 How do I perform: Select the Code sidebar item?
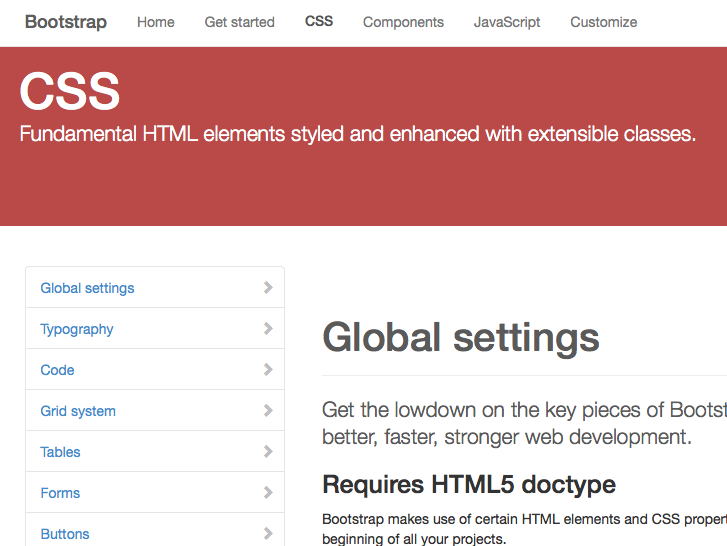[x=57, y=370]
